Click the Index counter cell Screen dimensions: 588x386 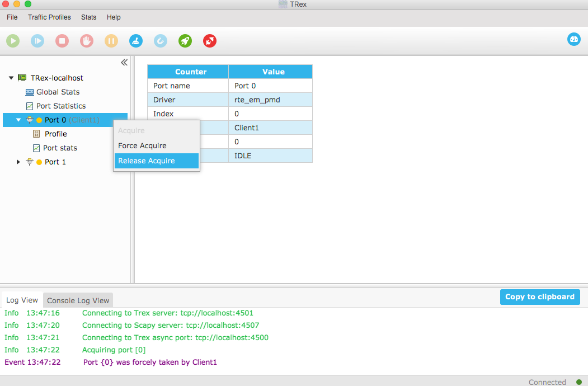coord(188,114)
